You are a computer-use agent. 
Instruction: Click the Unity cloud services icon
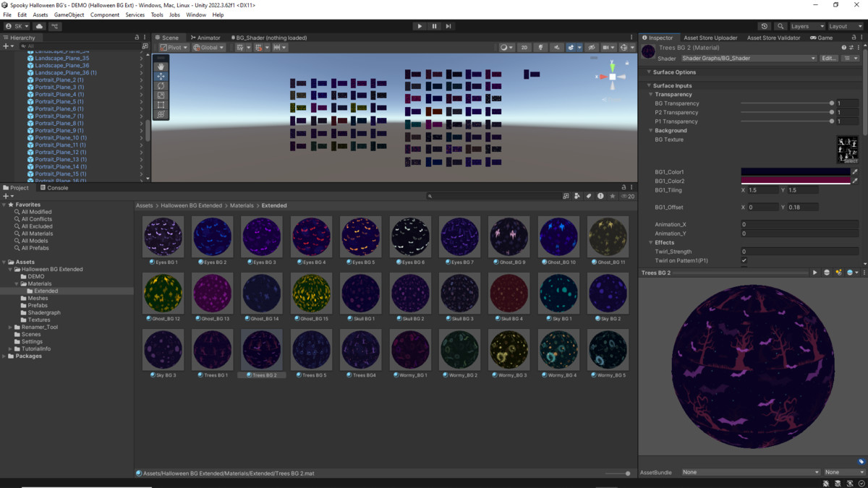coord(39,26)
